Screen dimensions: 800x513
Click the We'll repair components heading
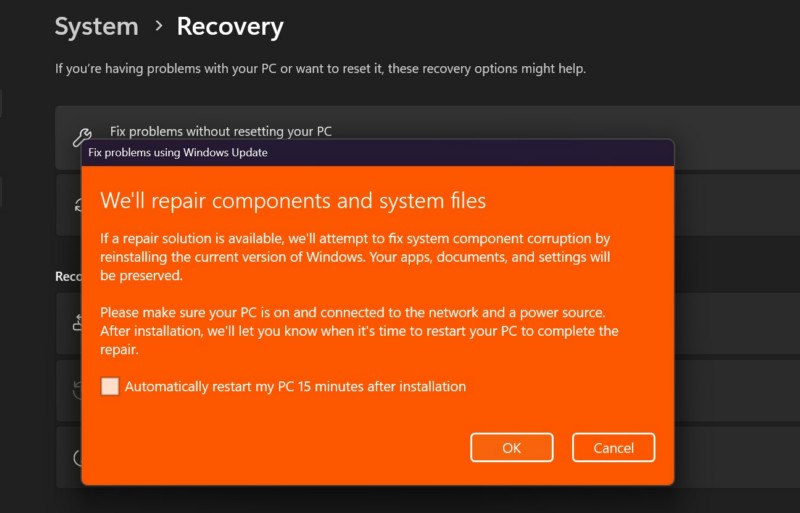pyautogui.click(x=293, y=201)
